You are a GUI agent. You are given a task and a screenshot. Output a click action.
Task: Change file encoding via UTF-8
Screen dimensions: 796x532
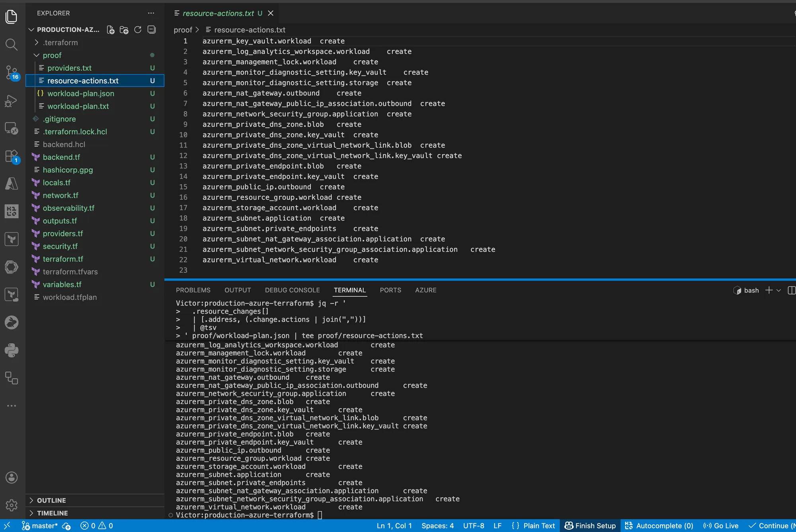tap(474, 526)
